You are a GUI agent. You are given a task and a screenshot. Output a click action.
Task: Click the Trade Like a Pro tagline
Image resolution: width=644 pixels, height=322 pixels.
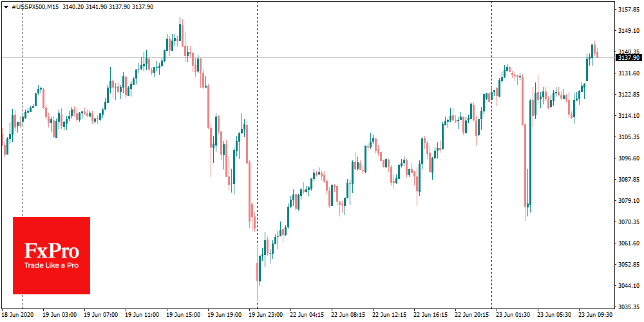pos(52,265)
